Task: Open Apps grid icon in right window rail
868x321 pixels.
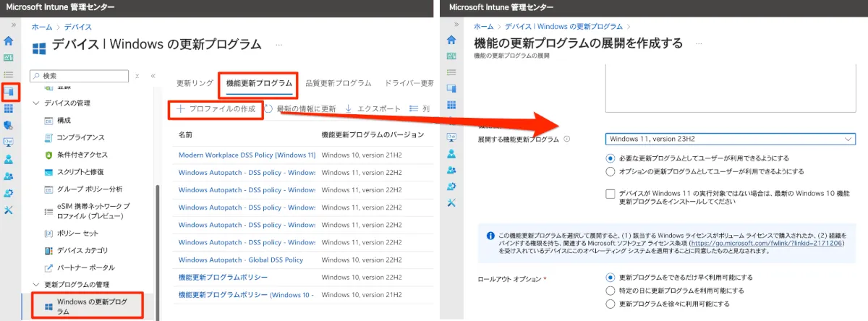Action: click(x=452, y=104)
